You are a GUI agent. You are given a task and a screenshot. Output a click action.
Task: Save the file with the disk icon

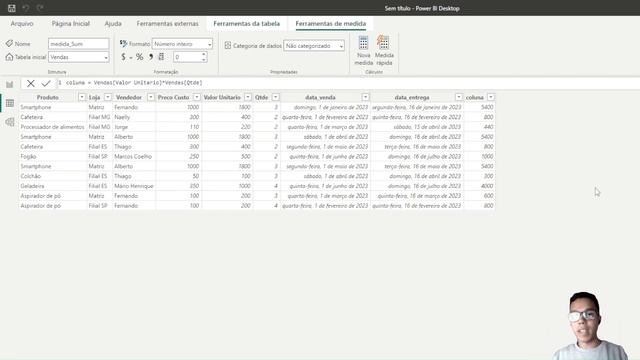point(12,8)
